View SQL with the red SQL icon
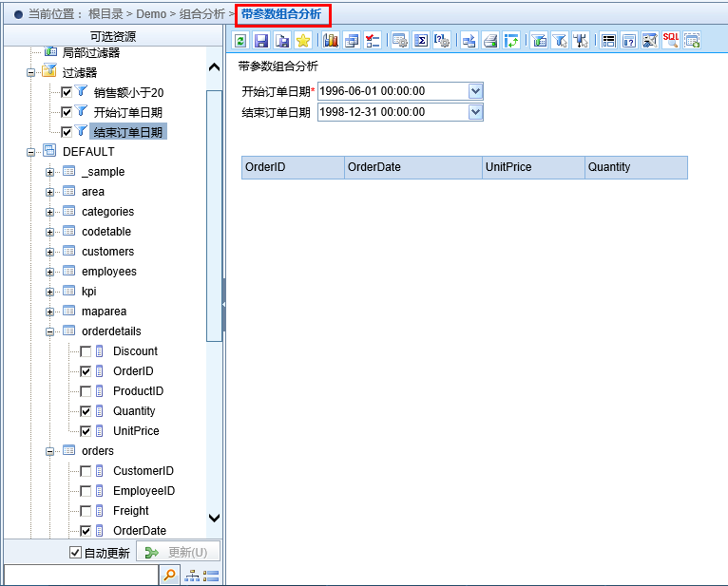This screenshot has height=586, width=728. click(x=671, y=41)
